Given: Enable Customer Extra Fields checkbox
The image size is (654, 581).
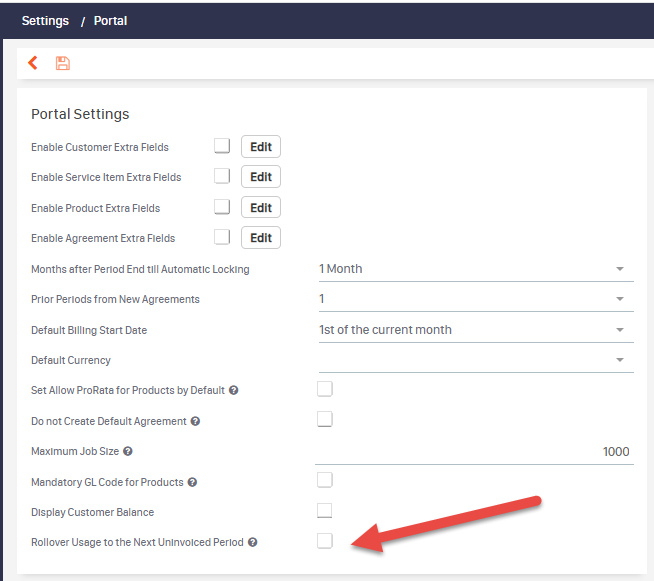Looking at the screenshot, I should (x=222, y=146).
